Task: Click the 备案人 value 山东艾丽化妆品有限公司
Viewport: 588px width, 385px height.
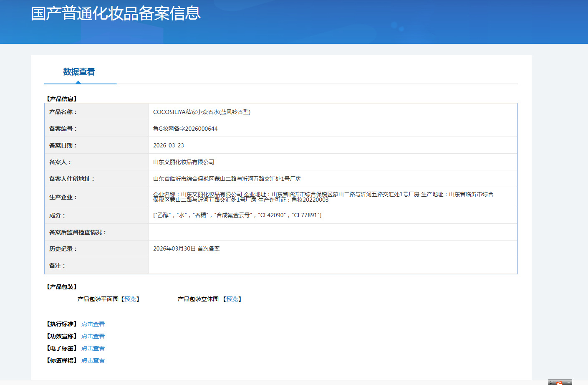Action: pyautogui.click(x=184, y=162)
